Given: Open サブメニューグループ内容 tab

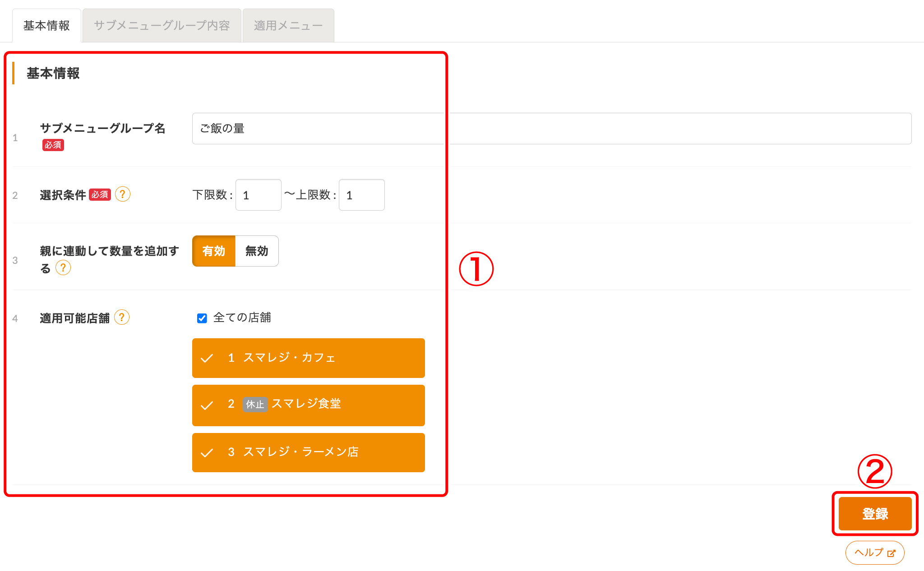Looking at the screenshot, I should click(162, 26).
